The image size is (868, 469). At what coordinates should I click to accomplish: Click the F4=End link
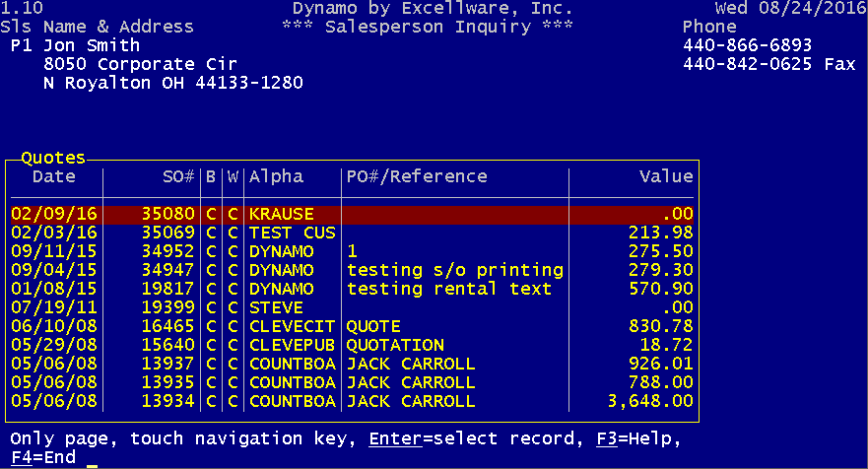click(43, 457)
